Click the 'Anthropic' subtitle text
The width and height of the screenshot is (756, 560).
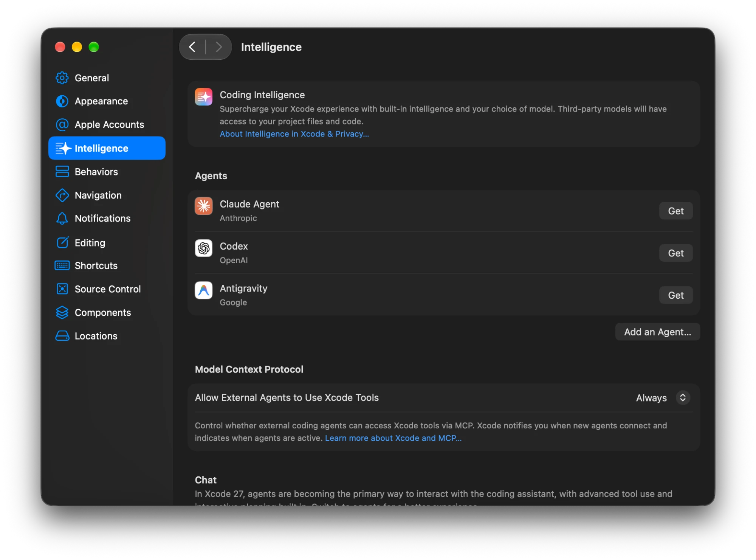coord(239,218)
